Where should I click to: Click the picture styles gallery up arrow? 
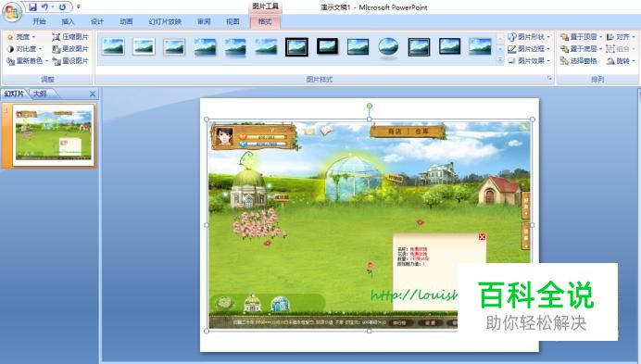(x=500, y=39)
